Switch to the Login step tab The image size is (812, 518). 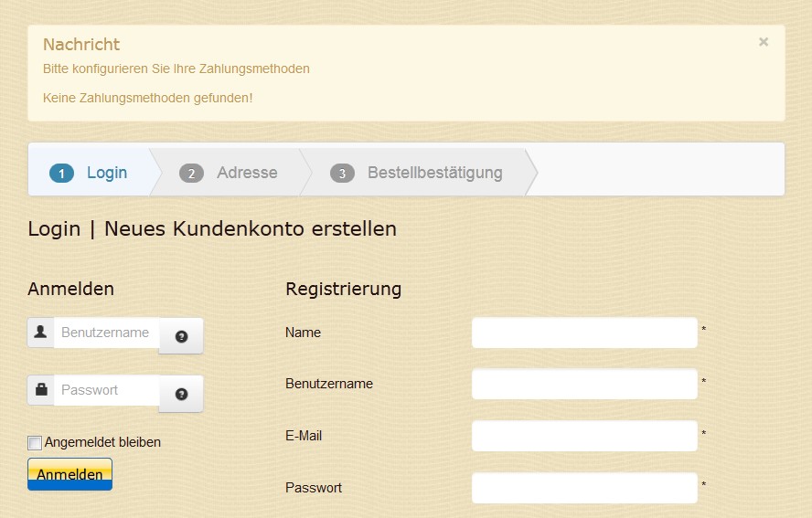tap(106, 173)
